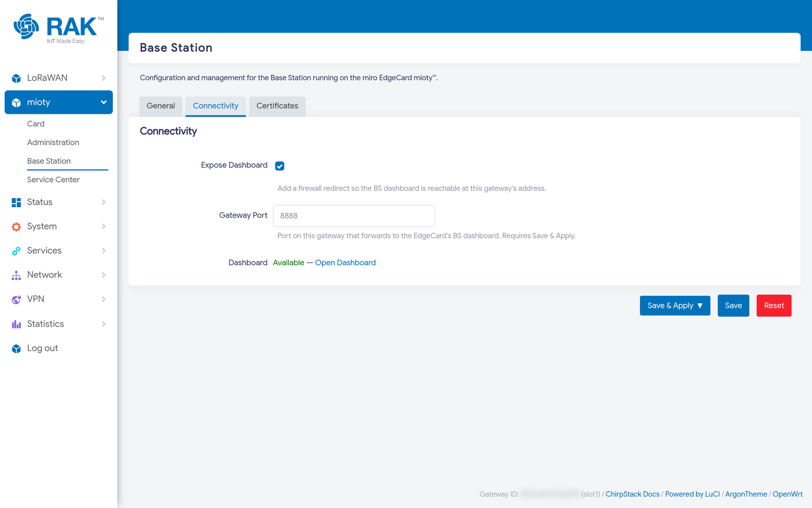
Task: Open the Certificates tab
Action: (x=277, y=106)
